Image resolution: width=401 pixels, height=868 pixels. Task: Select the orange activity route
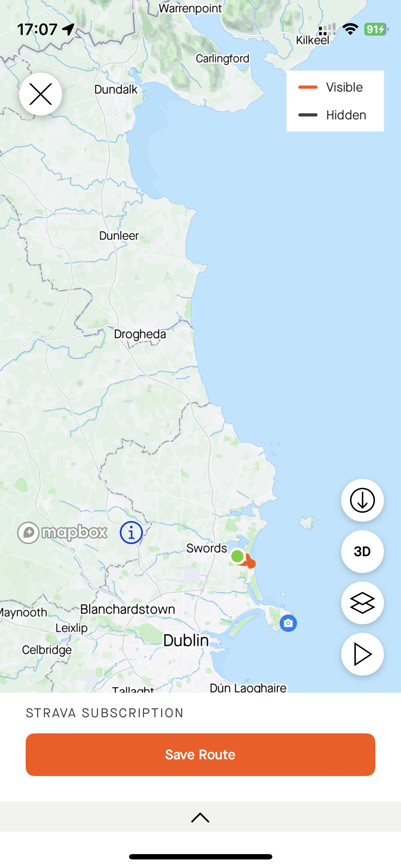coord(250,562)
